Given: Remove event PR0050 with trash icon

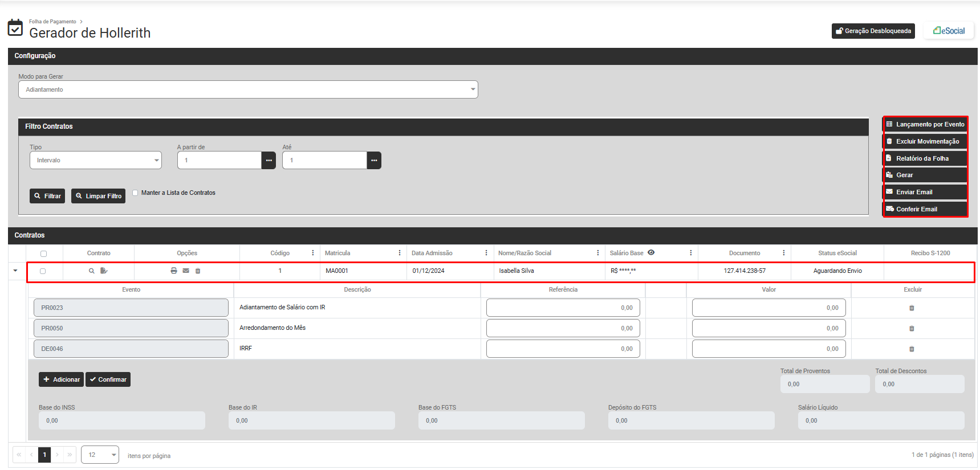Looking at the screenshot, I should pos(912,329).
